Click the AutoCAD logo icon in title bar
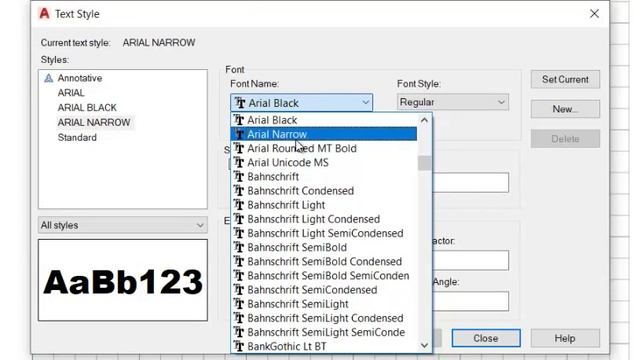Viewport: 640px width, 360px height. 44,13
